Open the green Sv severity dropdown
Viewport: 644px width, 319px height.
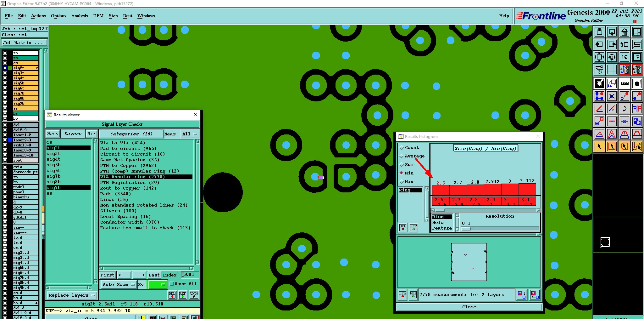tap(158, 284)
